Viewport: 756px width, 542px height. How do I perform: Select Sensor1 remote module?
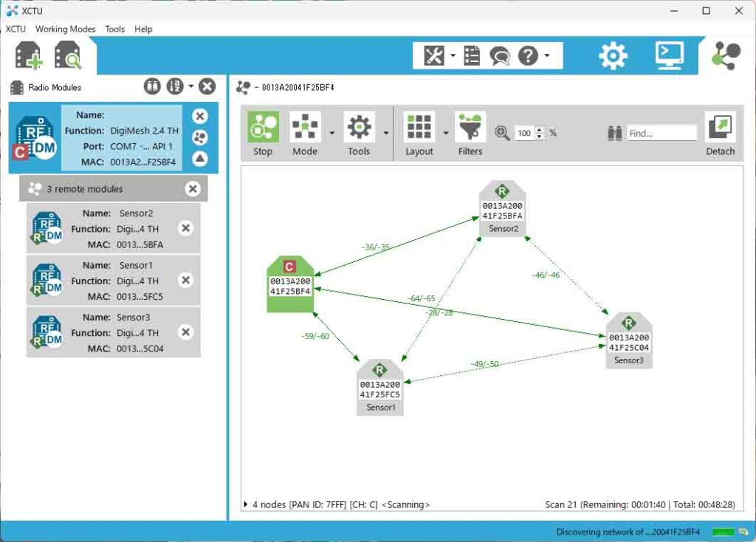point(113,280)
